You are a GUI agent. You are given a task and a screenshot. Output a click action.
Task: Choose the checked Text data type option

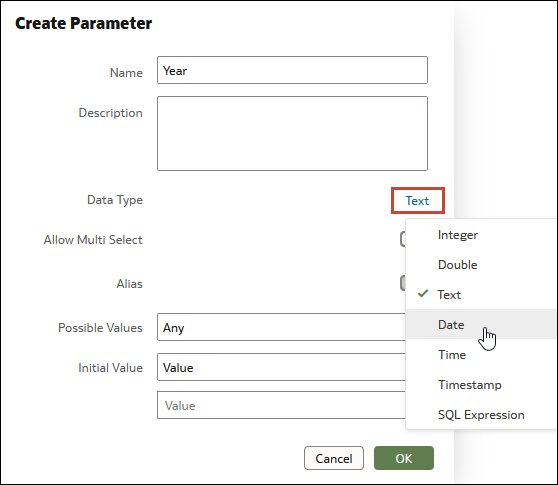click(x=480, y=295)
